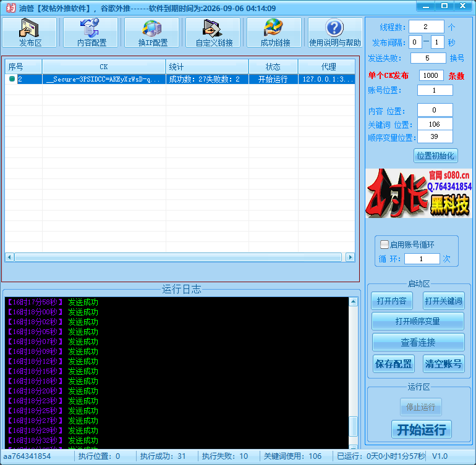476x465 pixels.
Task: Click the 发送失败 count field
Action: click(428, 58)
